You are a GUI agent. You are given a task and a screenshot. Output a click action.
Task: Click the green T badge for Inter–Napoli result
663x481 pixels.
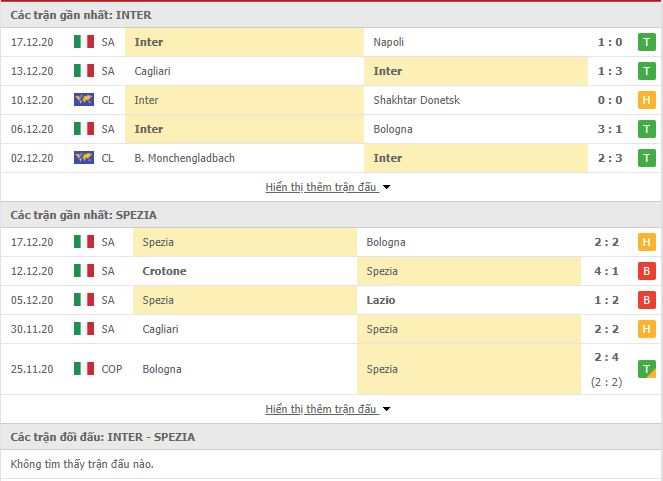tap(645, 42)
